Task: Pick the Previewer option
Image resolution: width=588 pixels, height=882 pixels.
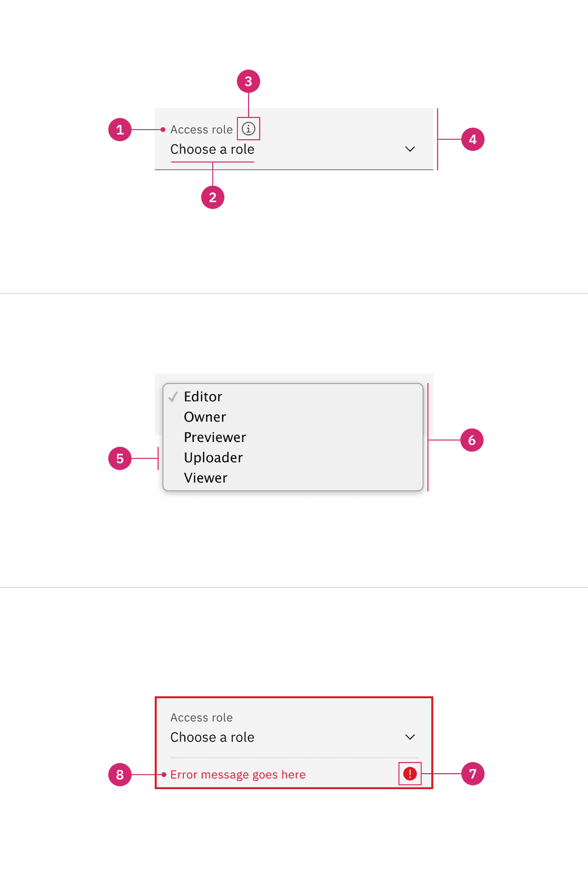Action: point(215,437)
